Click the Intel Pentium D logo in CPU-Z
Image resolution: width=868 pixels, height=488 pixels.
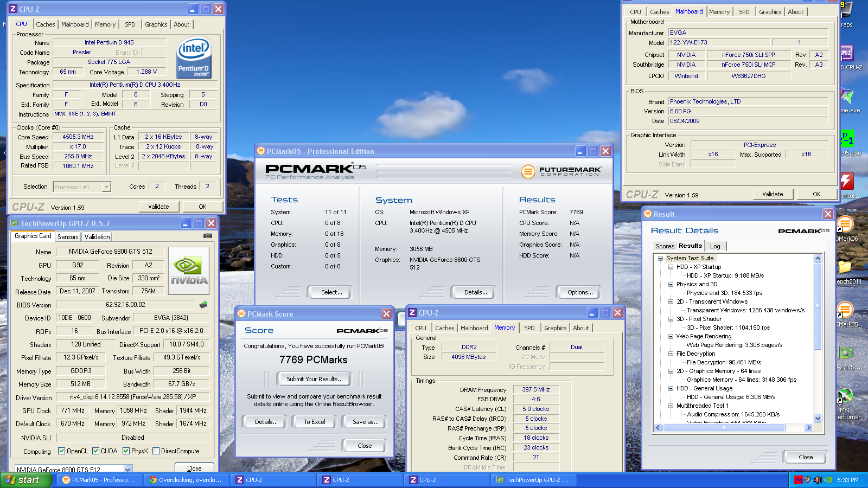click(194, 57)
